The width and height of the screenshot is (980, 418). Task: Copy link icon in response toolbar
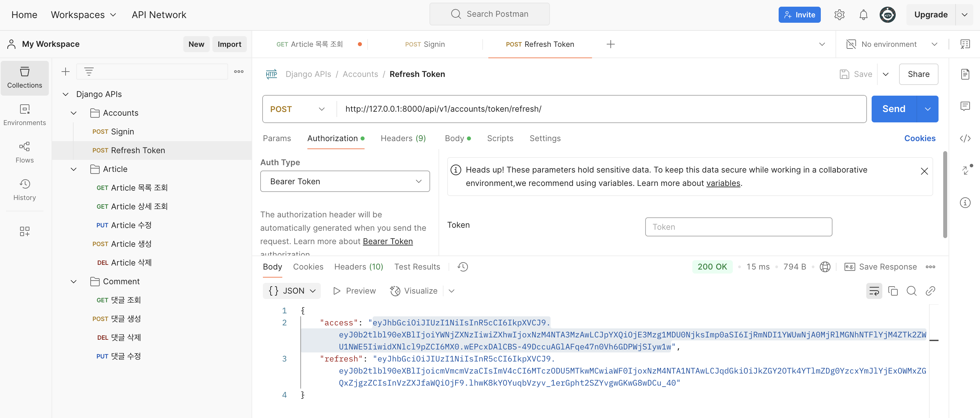tap(930, 291)
